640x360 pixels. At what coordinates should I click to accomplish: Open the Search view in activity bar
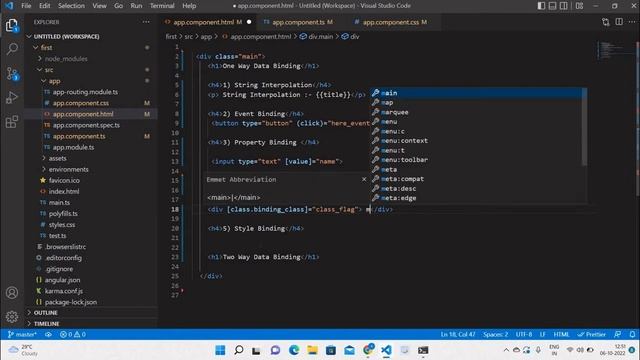12,49
